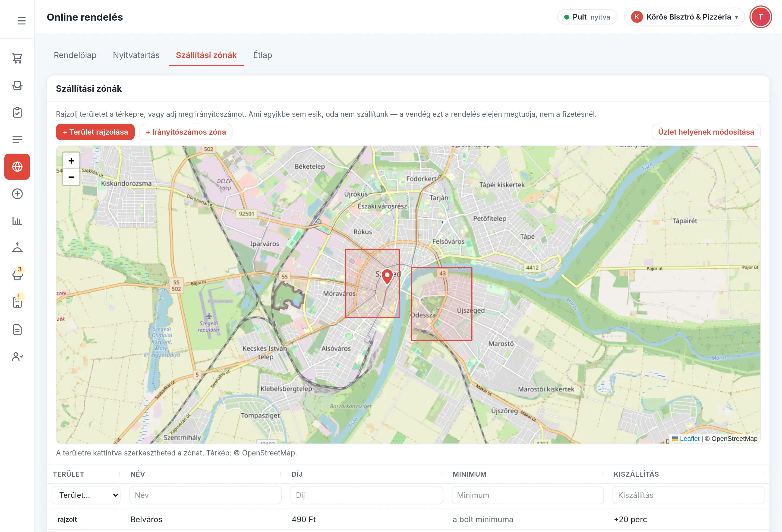Focus the Minimum filter field
This screenshot has height=532, width=782.
click(x=528, y=495)
